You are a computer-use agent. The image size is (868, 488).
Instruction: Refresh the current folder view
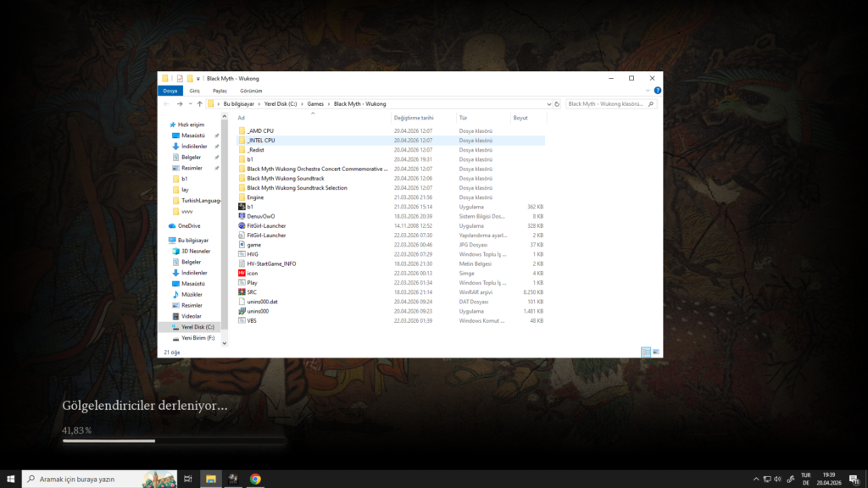point(557,104)
